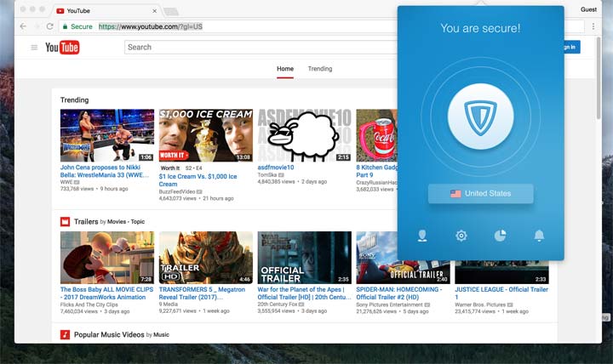
Task: Click SPIDER-MAN: HOMECOMING trailer title
Action: coord(399,293)
